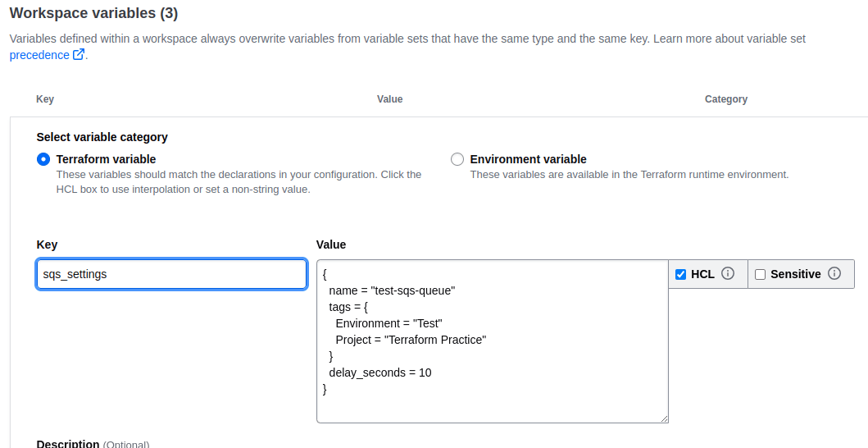Click the info icon next to Sensitive
The width and height of the screenshot is (868, 448).
(x=834, y=273)
